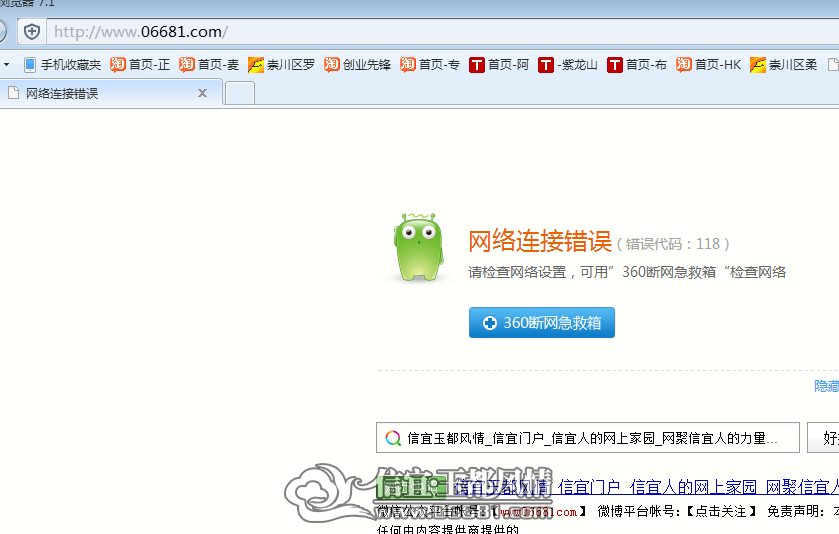Click the shield security icon in address bar
This screenshot has height=534, width=839.
32,32
